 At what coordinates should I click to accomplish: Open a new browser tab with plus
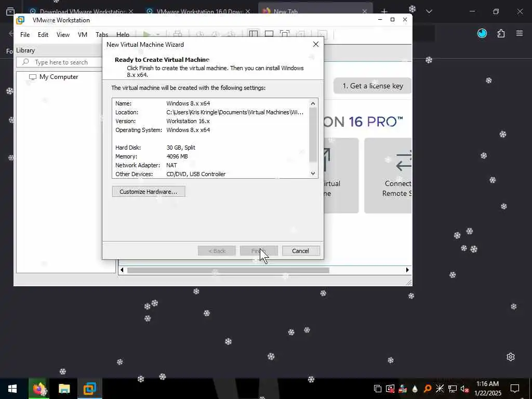pos(384,11)
